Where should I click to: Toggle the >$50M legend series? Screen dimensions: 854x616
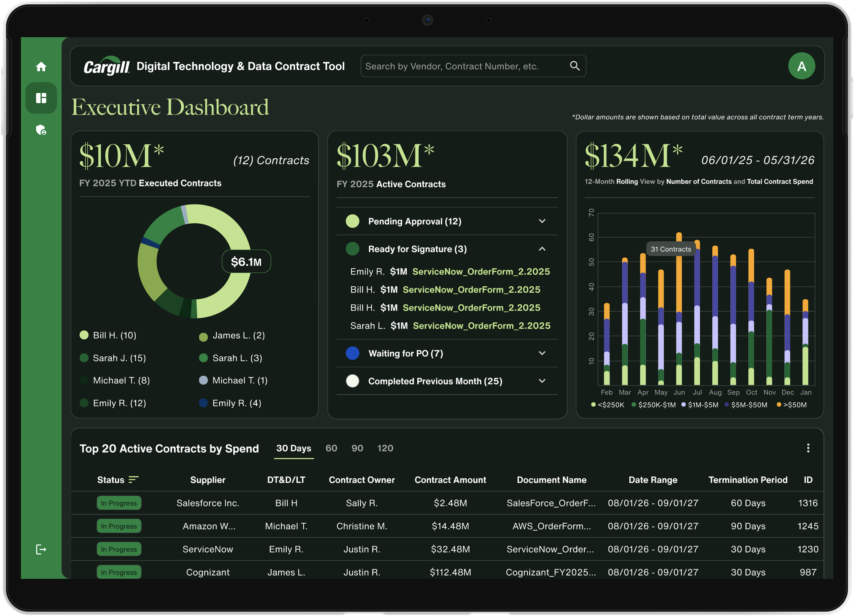point(792,405)
